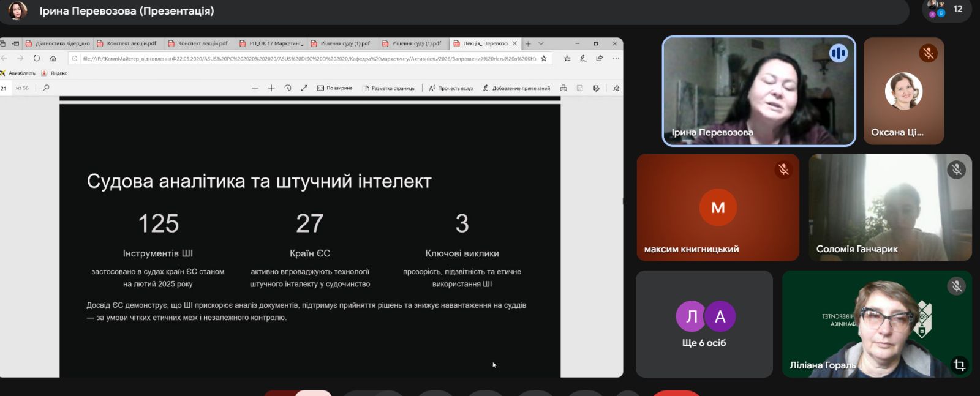980x396 pixels.
Task: Open the browser settings ellipsis menu
Action: coord(616,58)
